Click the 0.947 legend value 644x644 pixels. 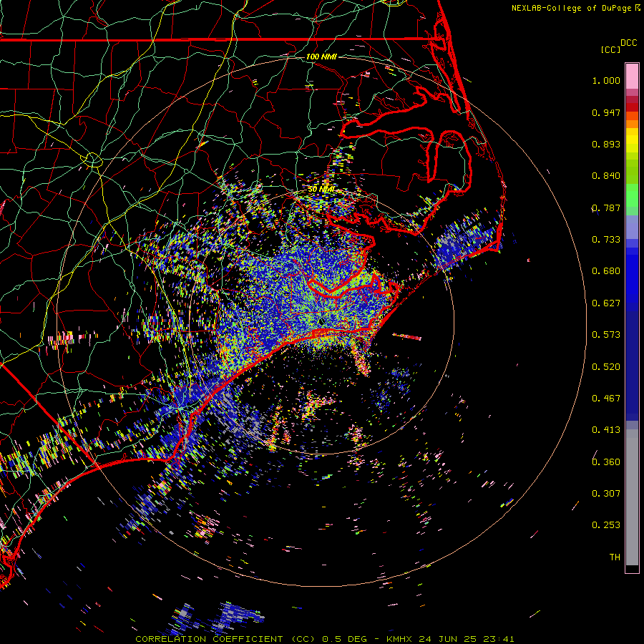(606, 112)
